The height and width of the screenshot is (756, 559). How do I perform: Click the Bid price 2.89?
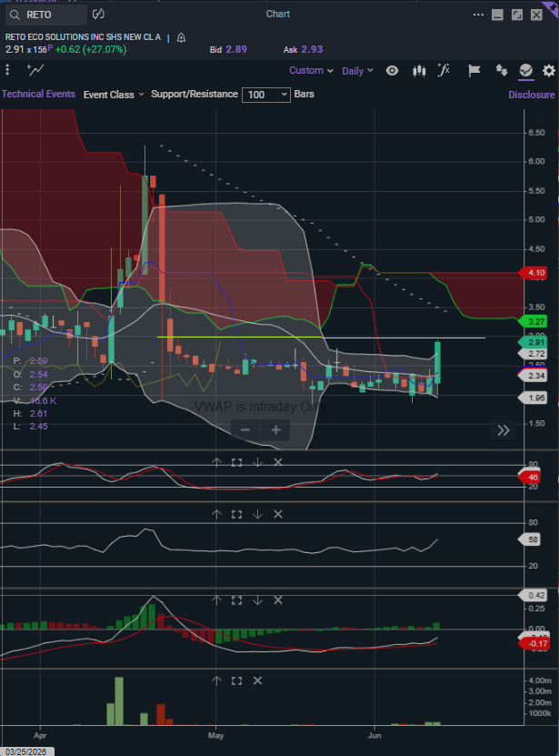click(236, 49)
